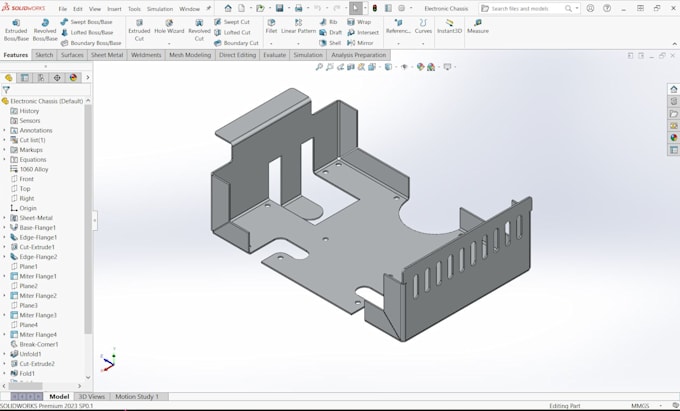Image resolution: width=680 pixels, height=411 pixels.
Task: Click Zoom to Fit in view toolbar
Action: point(319,67)
